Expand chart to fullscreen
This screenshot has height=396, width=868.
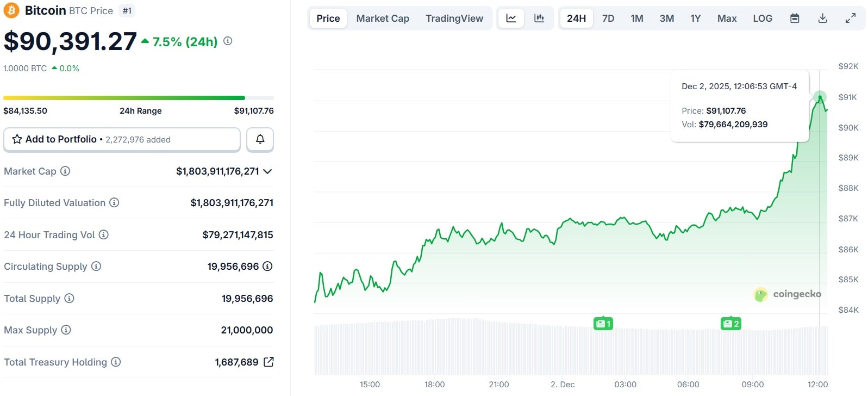(851, 18)
